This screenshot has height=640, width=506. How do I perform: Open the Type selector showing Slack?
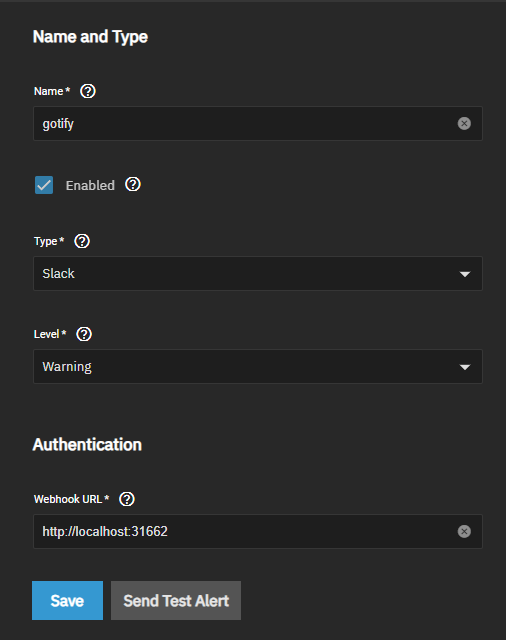(258, 273)
